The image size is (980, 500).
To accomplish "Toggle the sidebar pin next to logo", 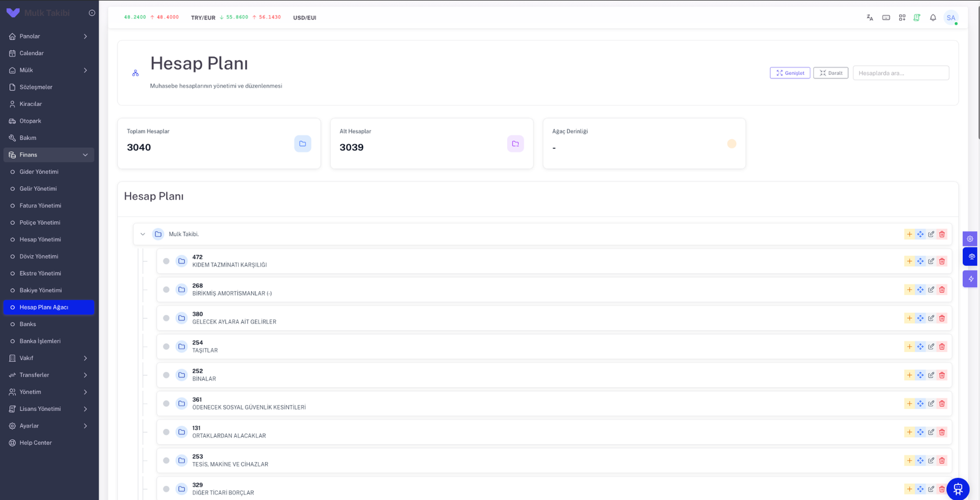I will pos(92,13).
